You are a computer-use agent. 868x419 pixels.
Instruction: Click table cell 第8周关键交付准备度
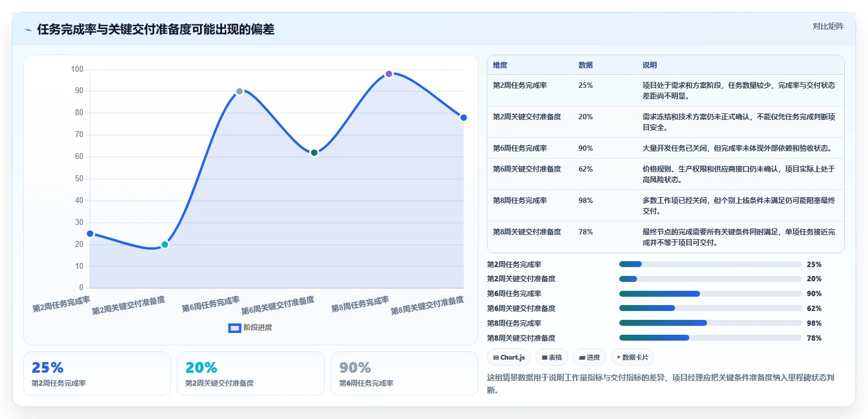(527, 232)
